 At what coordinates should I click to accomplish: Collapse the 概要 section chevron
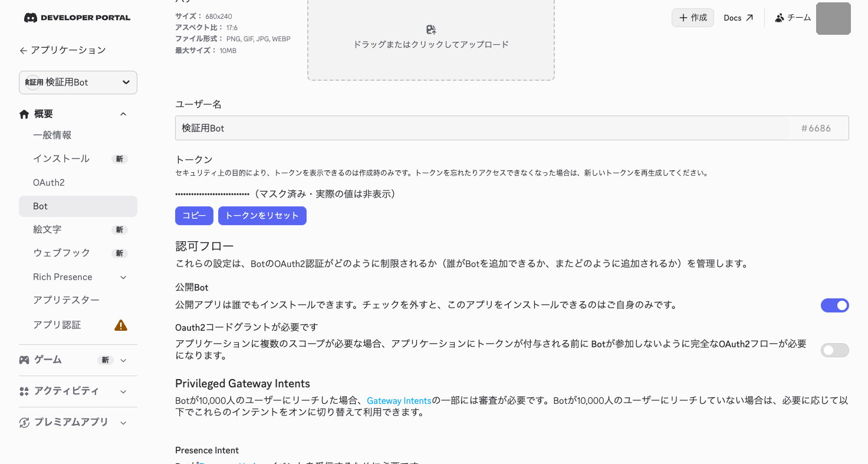coord(123,114)
